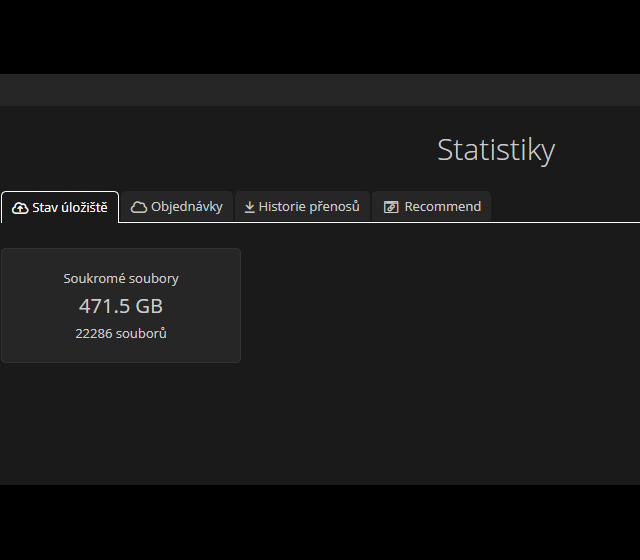Click the cloud upload icon on Stav úložiště
640x560 pixels.
(x=20, y=208)
